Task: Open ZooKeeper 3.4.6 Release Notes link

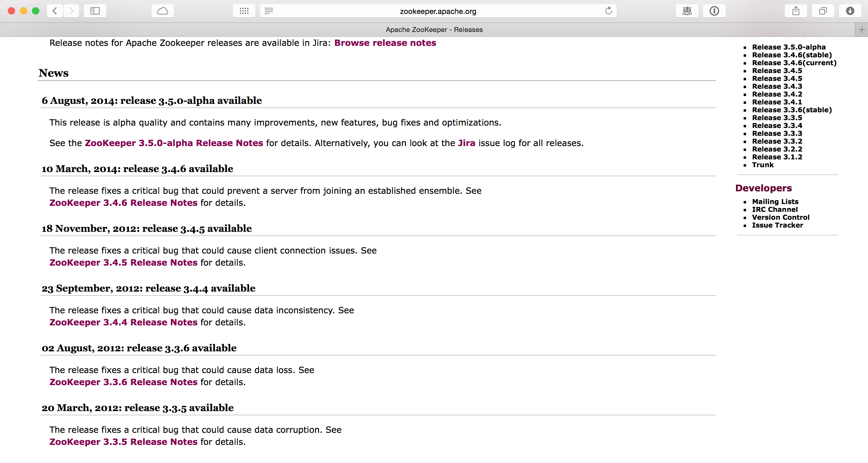Action: click(123, 203)
